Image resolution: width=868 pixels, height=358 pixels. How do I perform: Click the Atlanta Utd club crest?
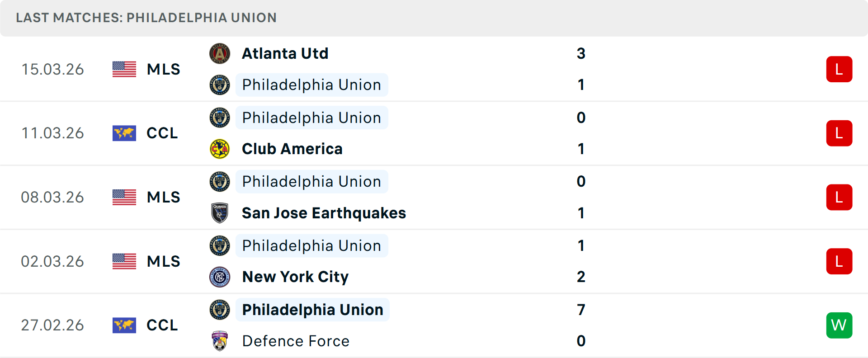(x=220, y=53)
